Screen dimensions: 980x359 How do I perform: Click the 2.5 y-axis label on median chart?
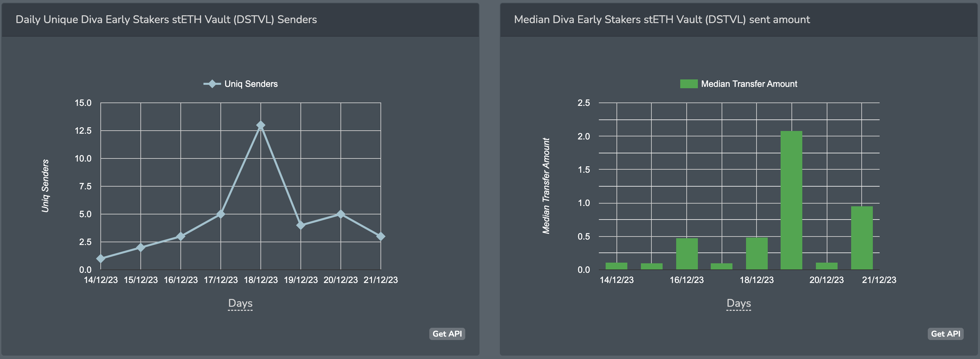[584, 103]
